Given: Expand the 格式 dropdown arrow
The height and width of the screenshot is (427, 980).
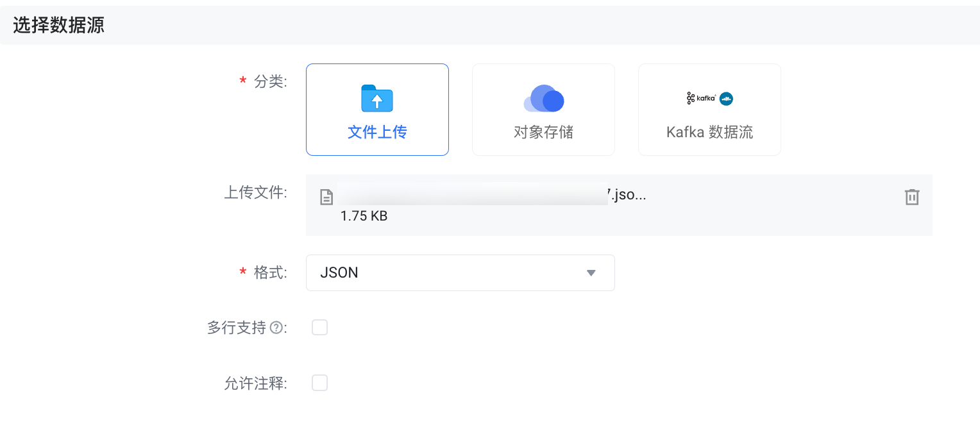Looking at the screenshot, I should [x=591, y=273].
